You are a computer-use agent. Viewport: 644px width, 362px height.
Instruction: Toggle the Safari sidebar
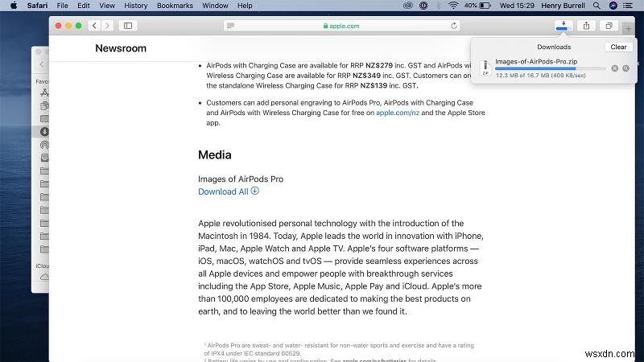coord(128,26)
